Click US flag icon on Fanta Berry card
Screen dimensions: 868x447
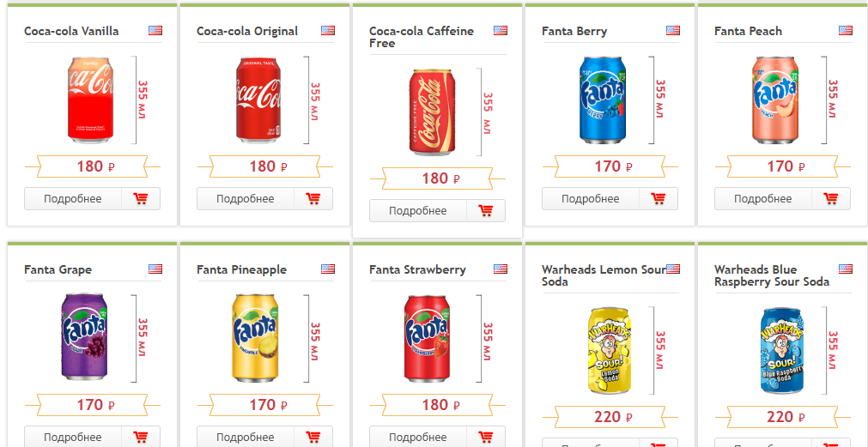pyautogui.click(x=673, y=31)
